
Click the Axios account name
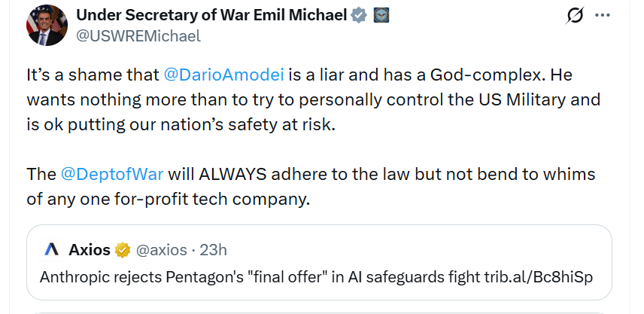pyautogui.click(x=90, y=249)
